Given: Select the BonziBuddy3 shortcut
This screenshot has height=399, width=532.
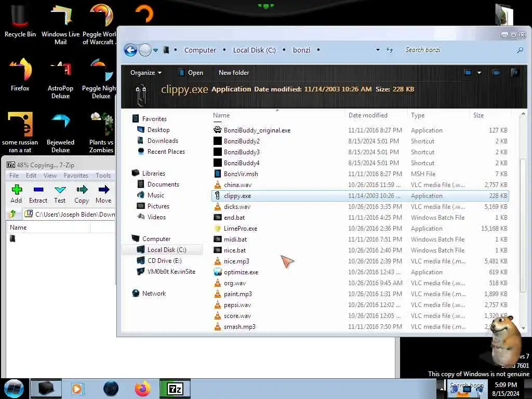Looking at the screenshot, I should [360, 152].
